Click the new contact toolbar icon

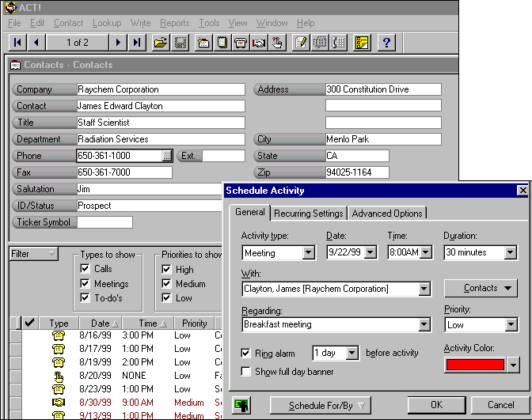(203, 43)
